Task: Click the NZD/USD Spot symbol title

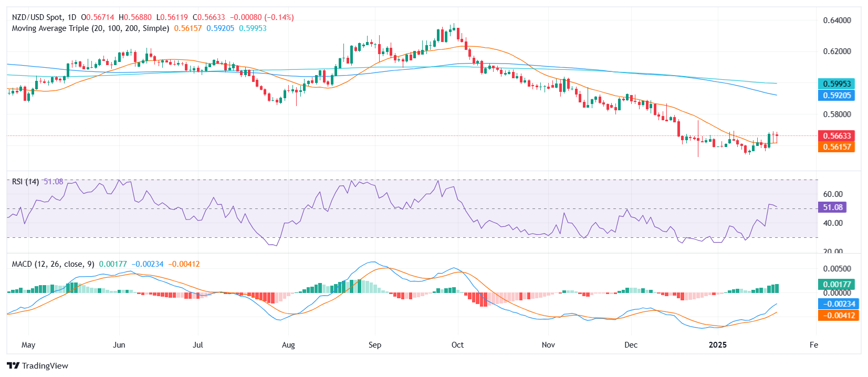Action: (x=37, y=17)
